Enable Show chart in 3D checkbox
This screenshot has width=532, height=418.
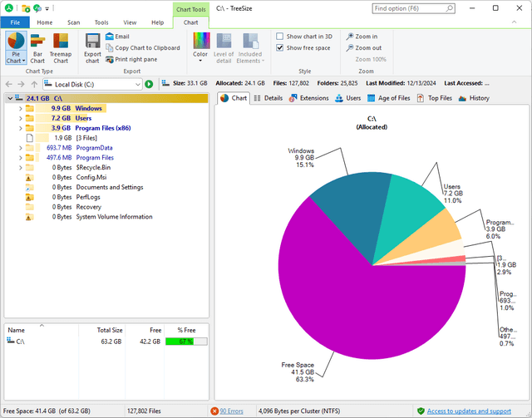click(280, 37)
